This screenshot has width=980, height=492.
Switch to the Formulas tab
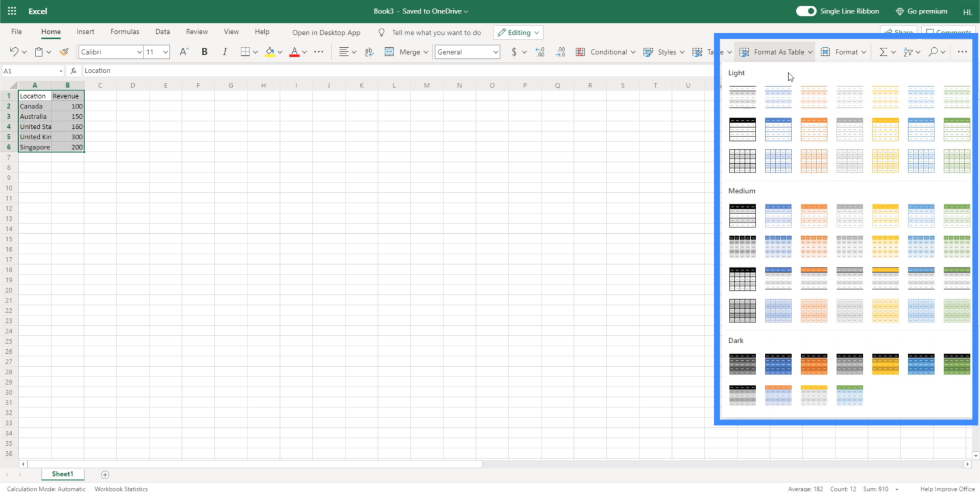(125, 32)
